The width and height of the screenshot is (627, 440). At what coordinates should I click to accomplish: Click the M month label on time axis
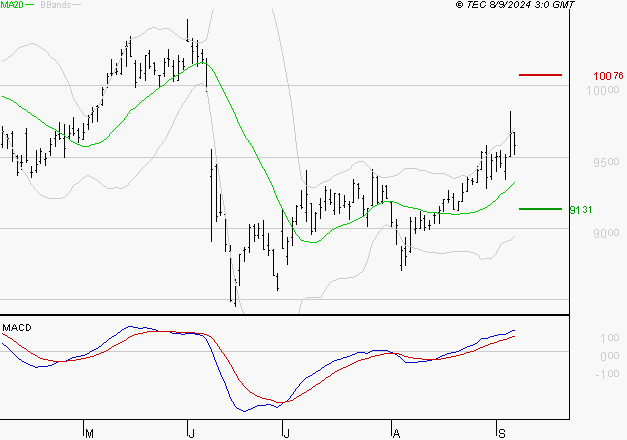[90, 433]
